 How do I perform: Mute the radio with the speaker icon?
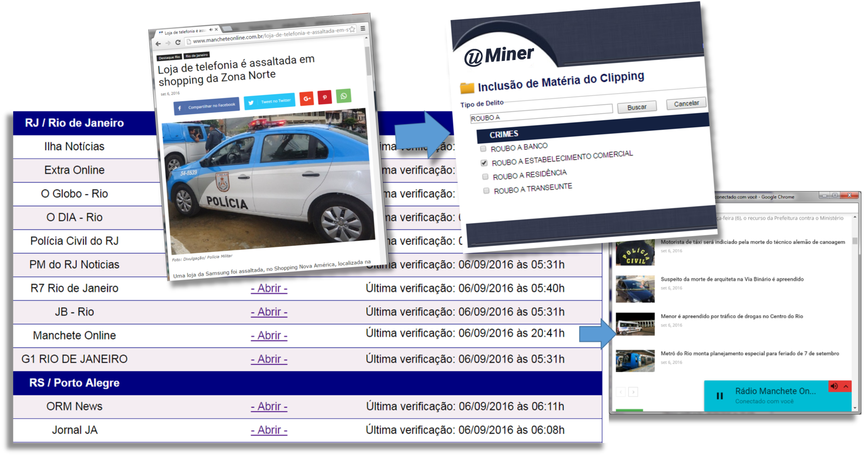[834, 386]
